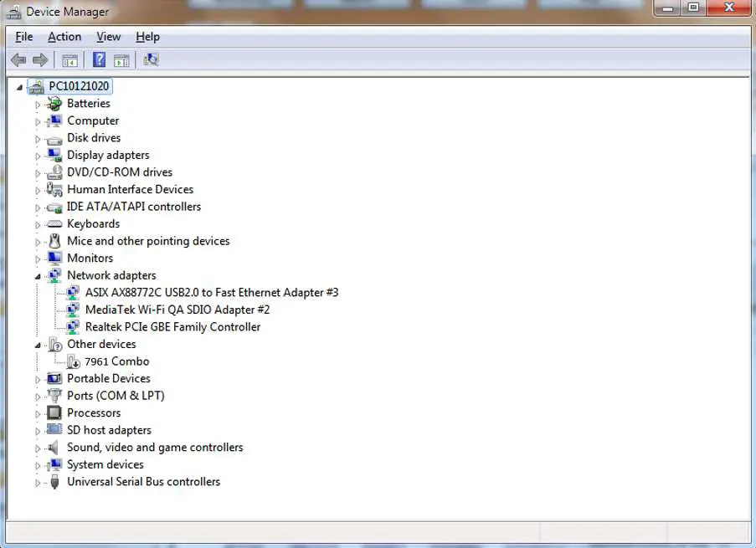Click the Show/Hide Action Pane icon

(122, 59)
